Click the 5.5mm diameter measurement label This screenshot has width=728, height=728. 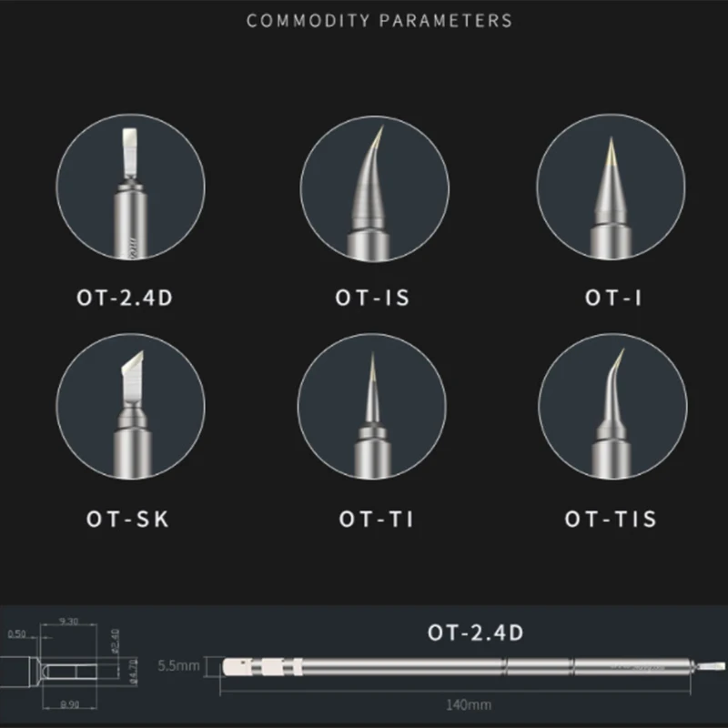(x=178, y=666)
